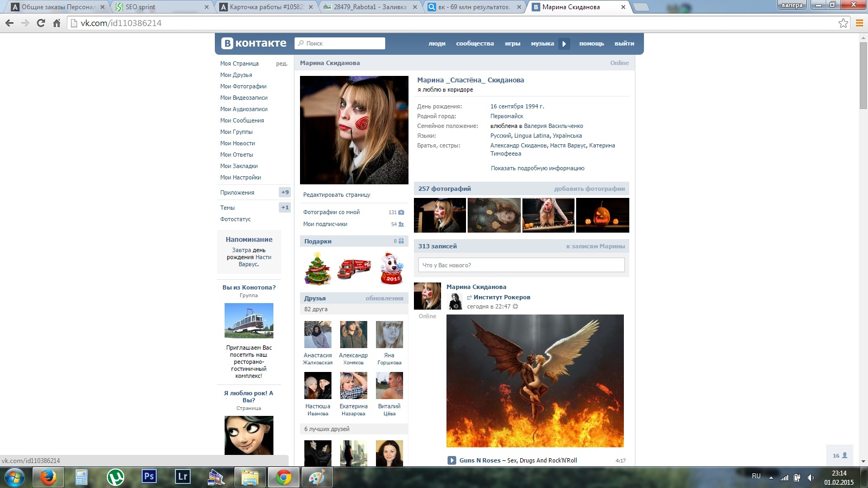Open Фотографии со мной link
The image size is (868, 488).
[331, 212]
